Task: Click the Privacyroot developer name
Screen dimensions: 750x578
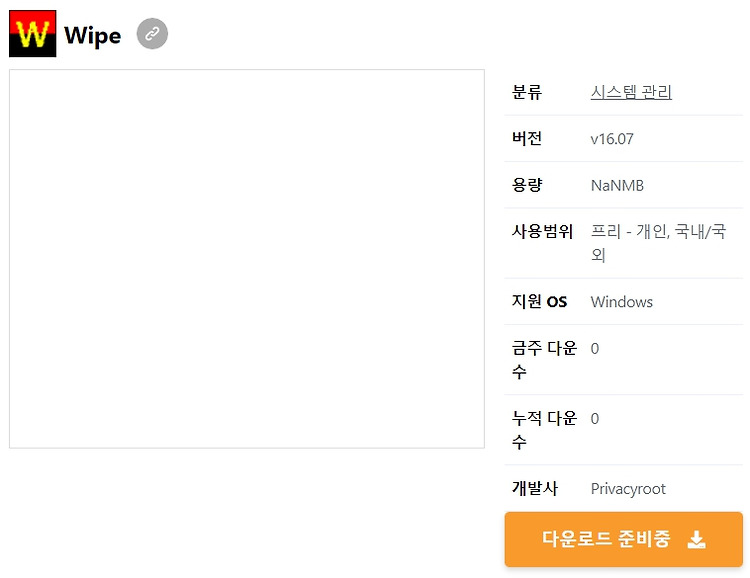Action: point(628,489)
